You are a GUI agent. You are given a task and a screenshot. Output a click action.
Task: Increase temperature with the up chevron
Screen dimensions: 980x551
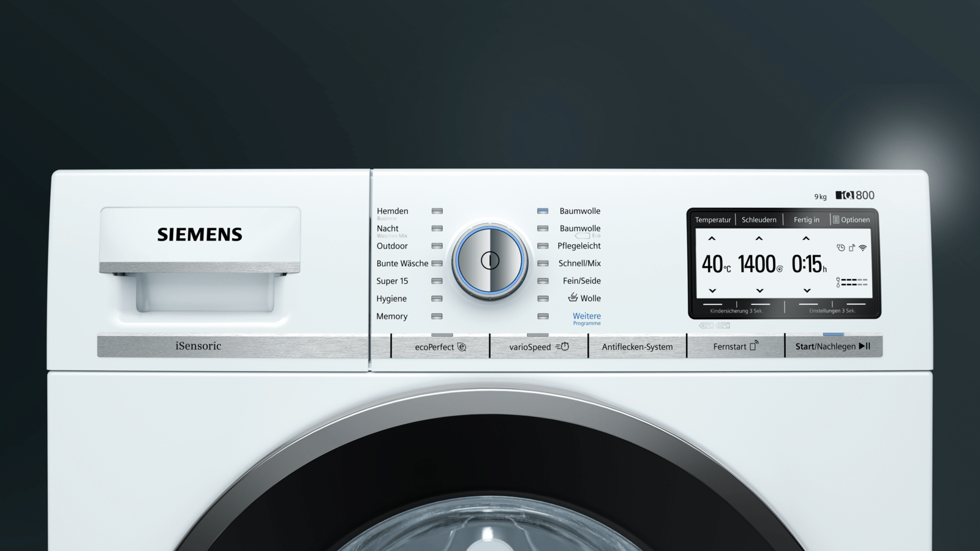click(712, 238)
